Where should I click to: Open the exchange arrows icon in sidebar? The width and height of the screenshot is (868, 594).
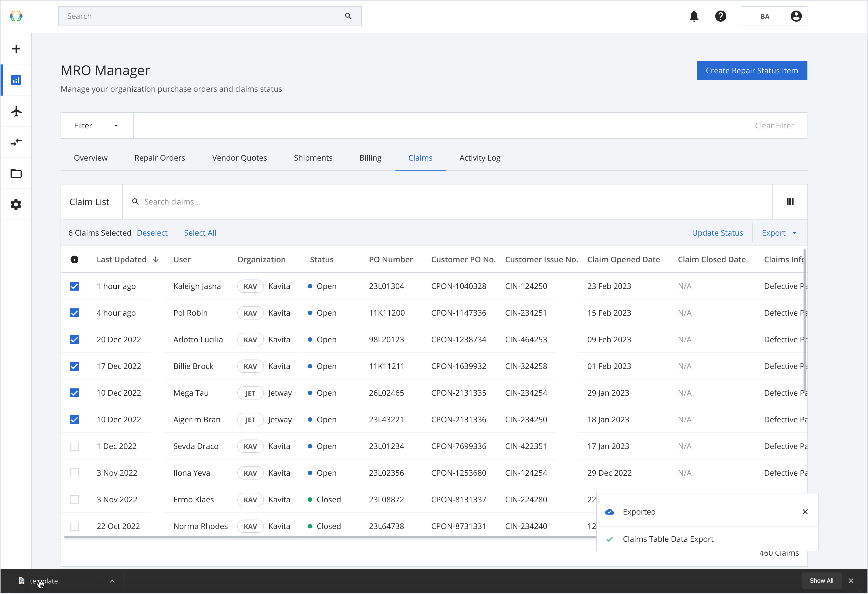[16, 142]
